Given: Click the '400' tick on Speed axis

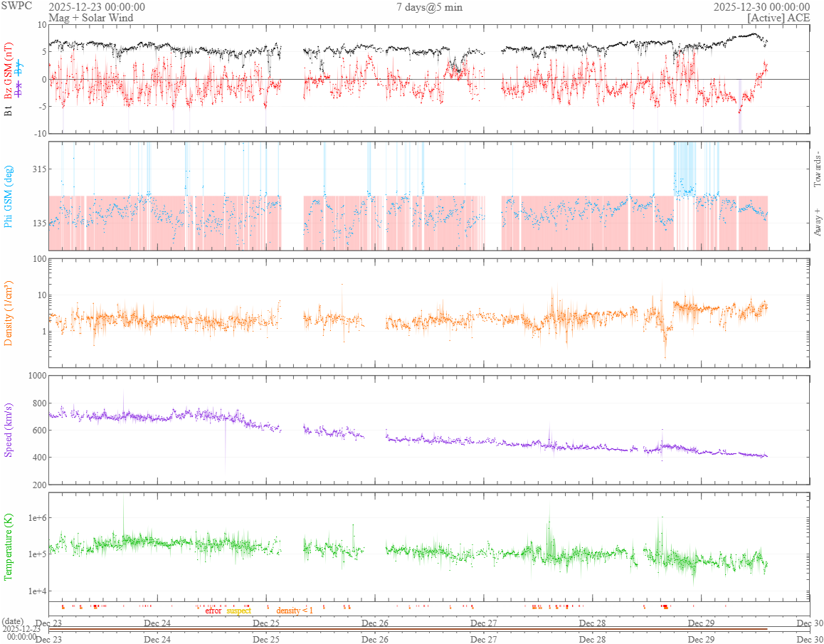Looking at the screenshot, I should pos(39,458).
